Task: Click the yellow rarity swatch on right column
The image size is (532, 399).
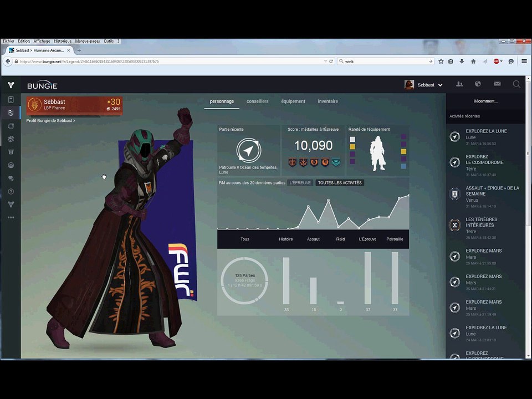Action: (403, 151)
